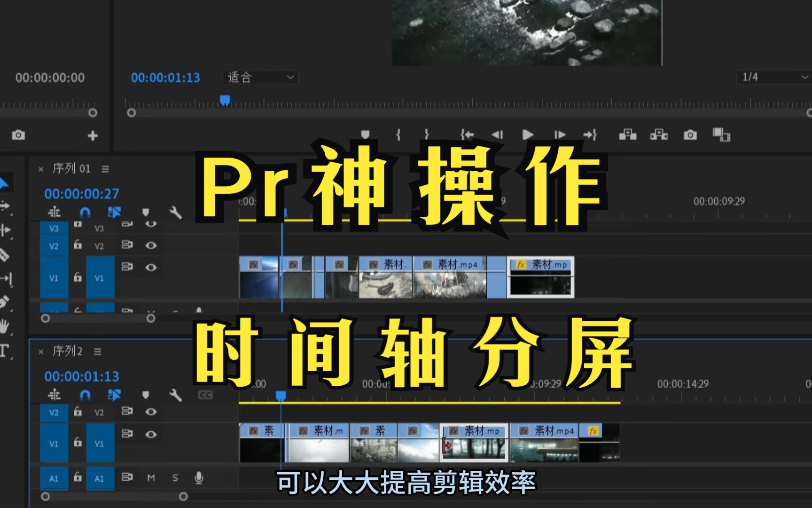This screenshot has width=812, height=508.
Task: Select the Hand tool in toolbar
Action: coord(4,326)
